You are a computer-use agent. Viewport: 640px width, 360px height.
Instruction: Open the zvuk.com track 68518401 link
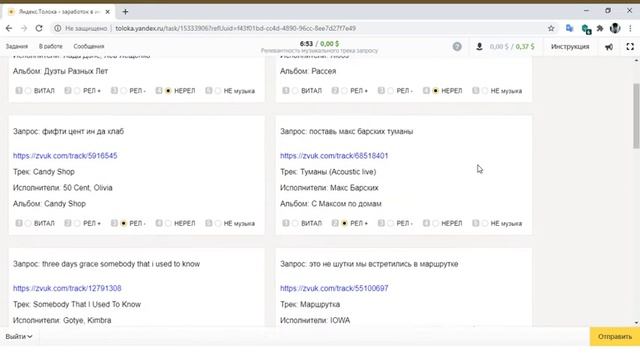click(x=334, y=156)
